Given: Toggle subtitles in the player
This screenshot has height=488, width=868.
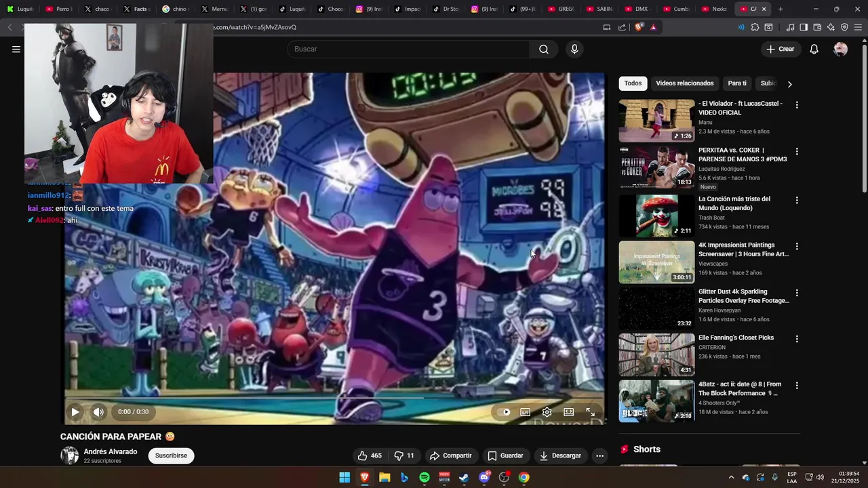Looking at the screenshot, I should point(525,411).
